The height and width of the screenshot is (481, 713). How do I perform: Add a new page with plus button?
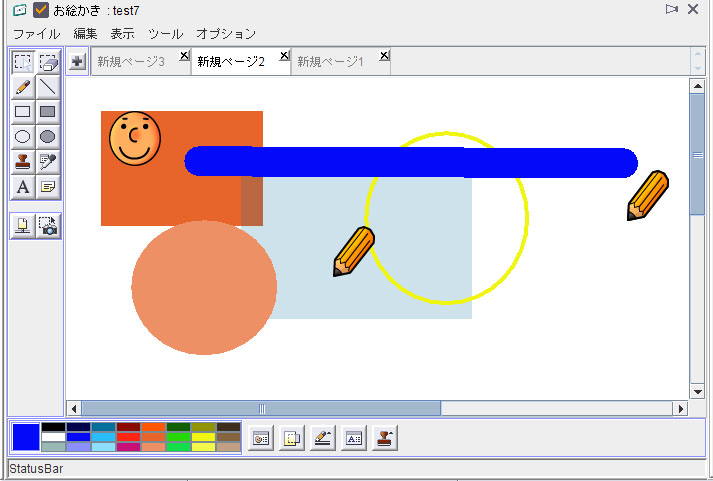[77, 61]
